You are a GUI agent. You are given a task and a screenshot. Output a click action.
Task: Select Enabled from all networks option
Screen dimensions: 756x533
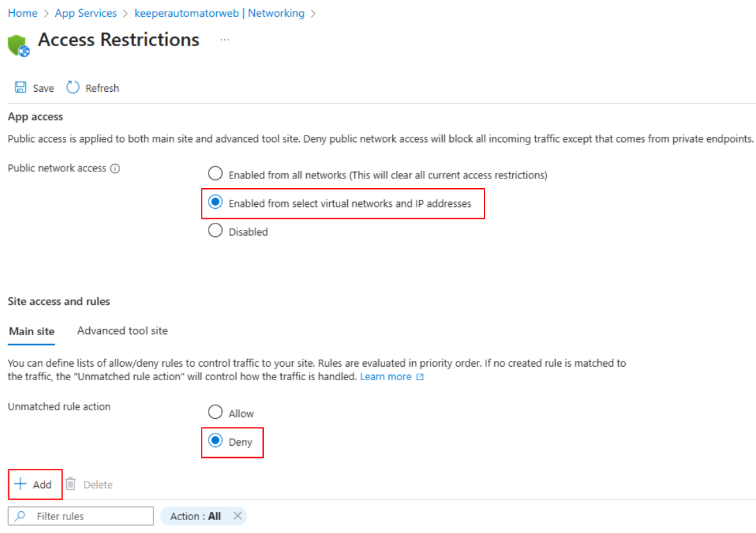tap(216, 174)
